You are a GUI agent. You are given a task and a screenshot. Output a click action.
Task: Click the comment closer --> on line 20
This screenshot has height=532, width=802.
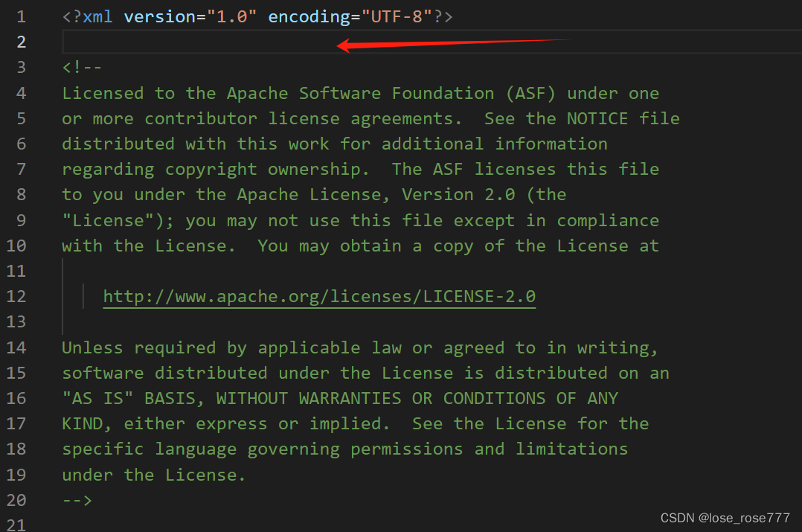click(77, 499)
